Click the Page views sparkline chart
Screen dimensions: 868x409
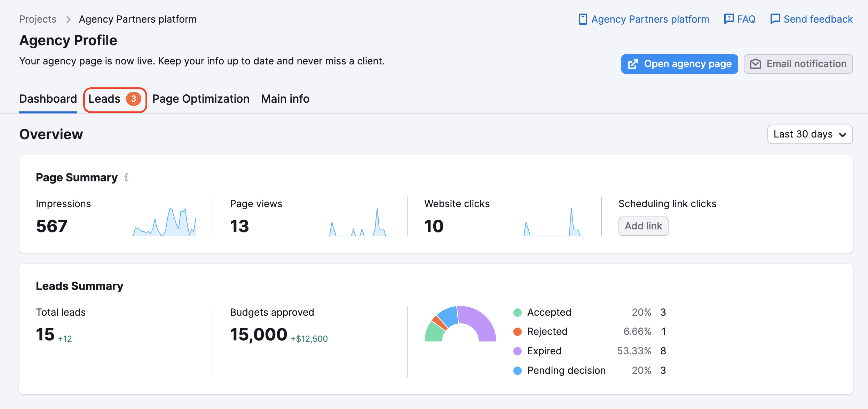359,222
